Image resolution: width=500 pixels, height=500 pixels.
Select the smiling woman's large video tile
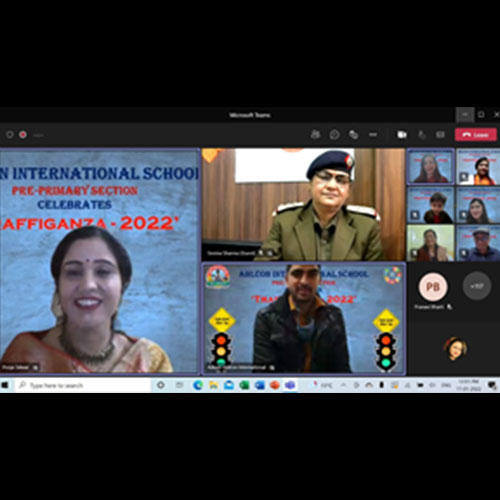coord(100,261)
